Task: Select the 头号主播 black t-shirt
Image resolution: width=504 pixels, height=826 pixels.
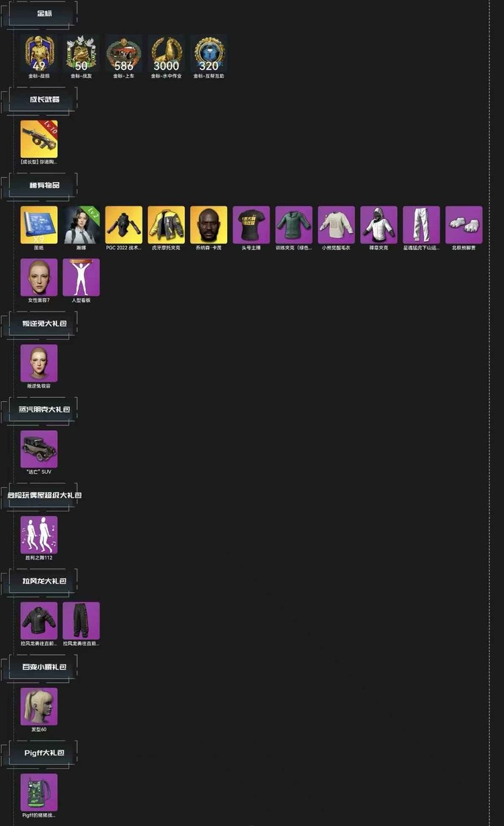Action: click(251, 224)
